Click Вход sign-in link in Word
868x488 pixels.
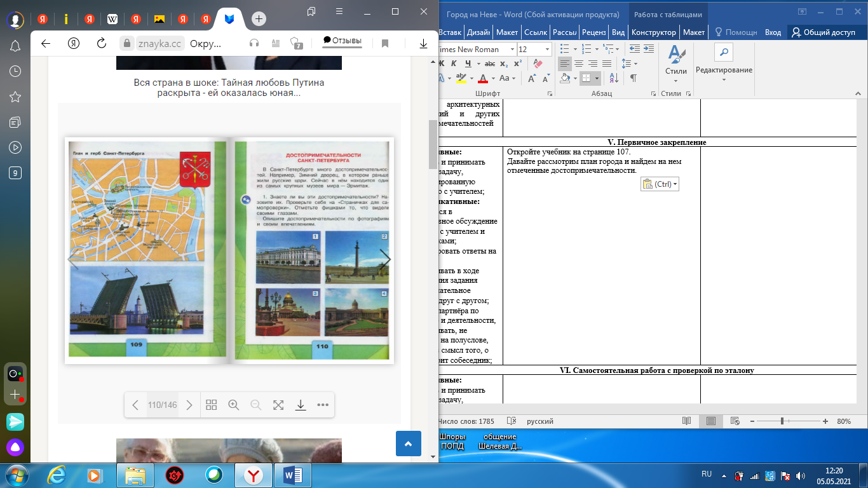(773, 32)
